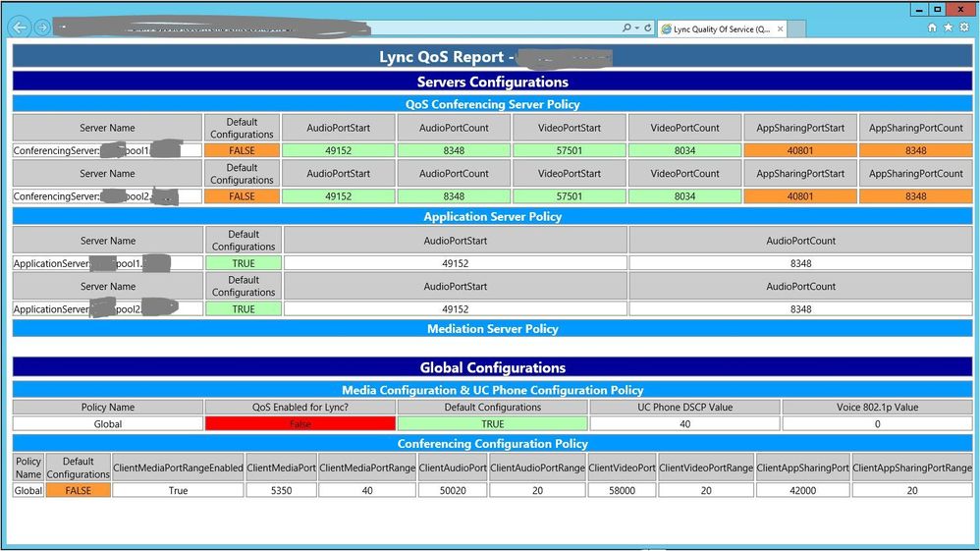Click 8034 VideoPortCount value for ConferencingServer pool2
Screen dimensions: 980x551
pos(684,195)
